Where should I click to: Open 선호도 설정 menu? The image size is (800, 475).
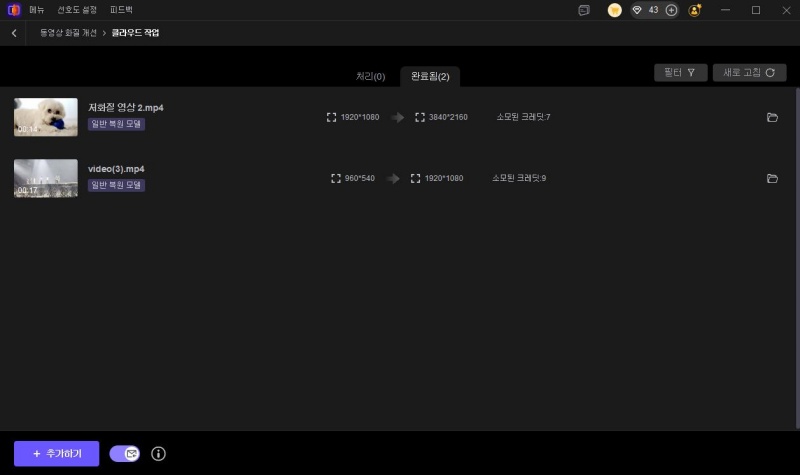pos(77,10)
